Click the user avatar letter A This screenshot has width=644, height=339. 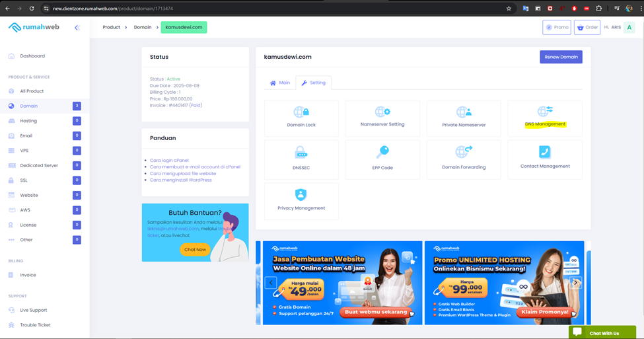coord(629,28)
